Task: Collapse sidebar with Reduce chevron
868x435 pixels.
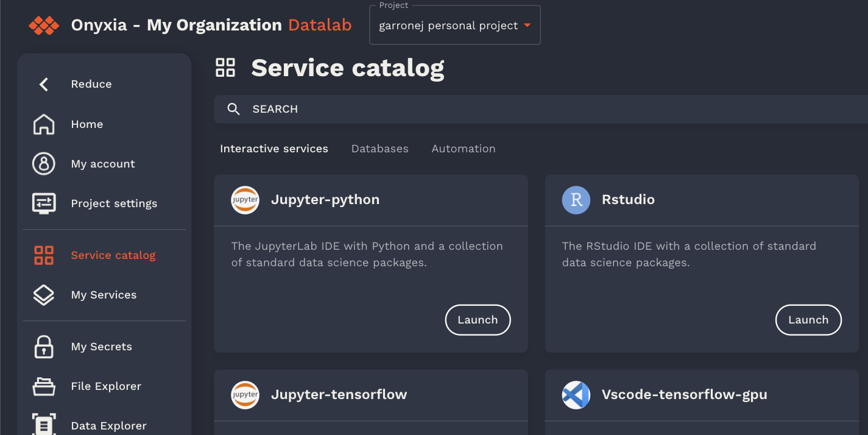Action: pos(44,84)
